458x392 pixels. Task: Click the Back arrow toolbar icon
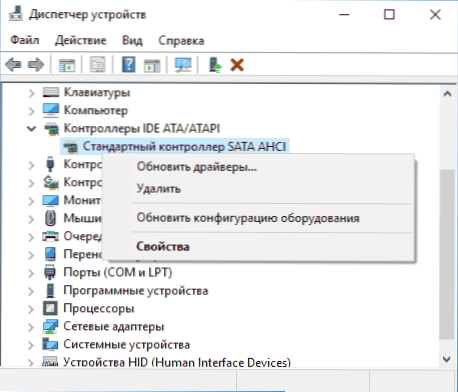coord(13,65)
